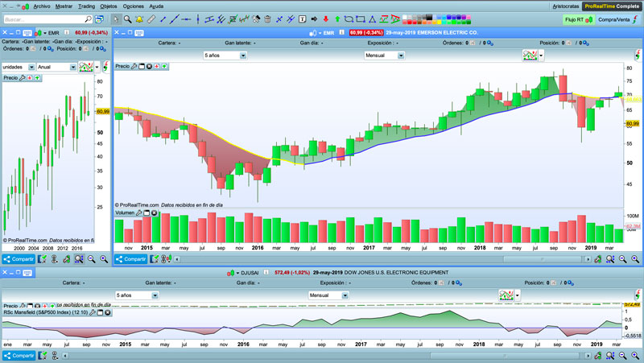
Task: Click the Buscar search input field
Action: coord(48,19)
